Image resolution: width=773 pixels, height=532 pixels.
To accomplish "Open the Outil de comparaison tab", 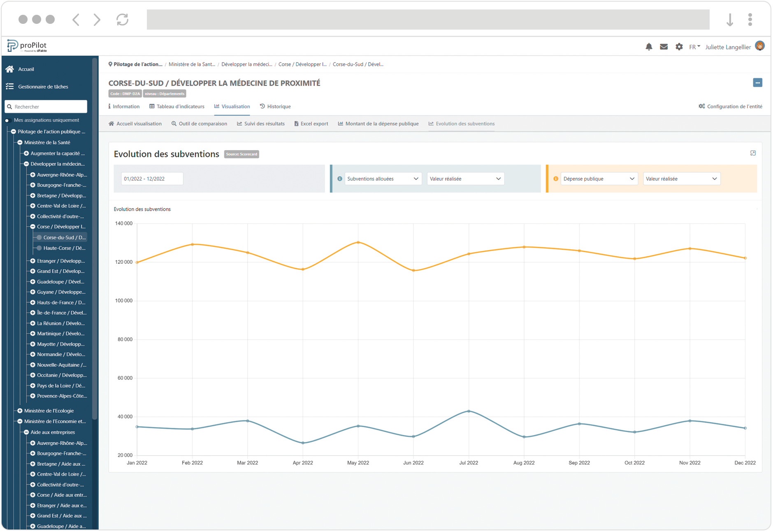I will 199,124.
